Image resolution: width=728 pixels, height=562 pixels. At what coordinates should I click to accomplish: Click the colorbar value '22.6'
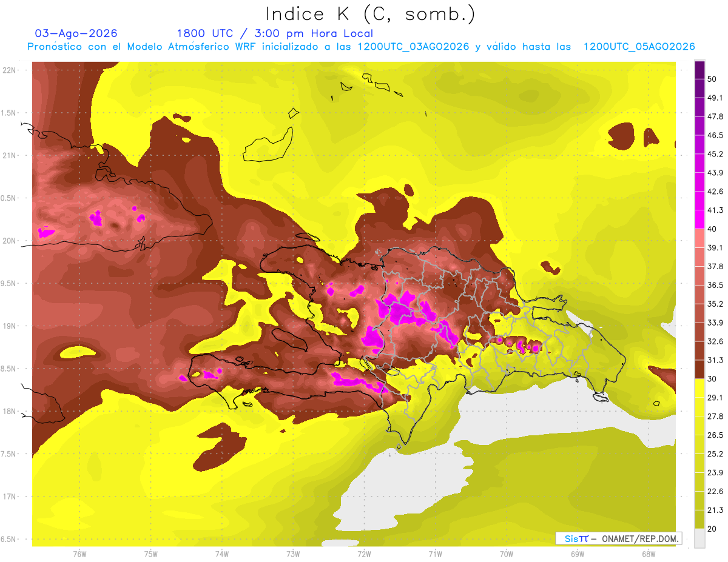pos(715,491)
